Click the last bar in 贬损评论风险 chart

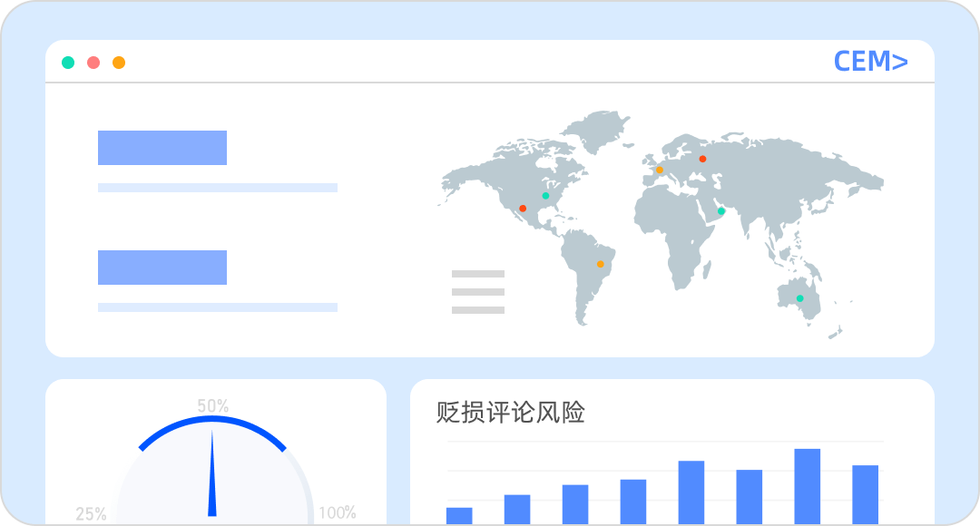point(866,495)
